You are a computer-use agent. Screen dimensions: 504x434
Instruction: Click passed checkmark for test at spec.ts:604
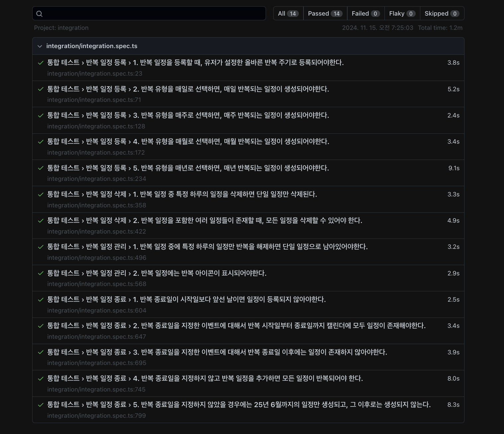point(41,300)
